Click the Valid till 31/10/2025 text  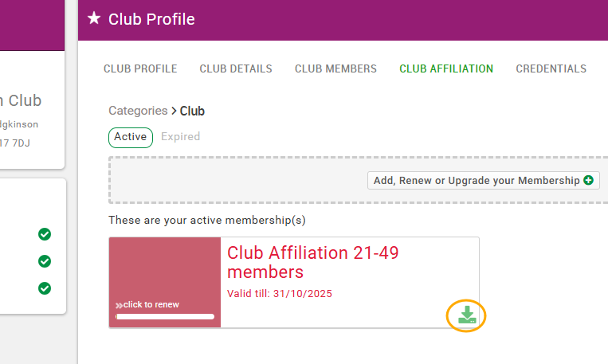pos(280,294)
